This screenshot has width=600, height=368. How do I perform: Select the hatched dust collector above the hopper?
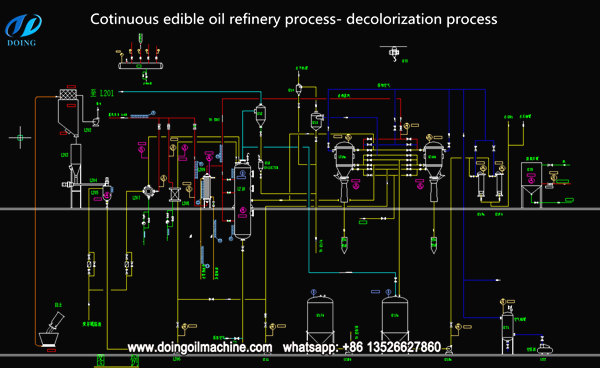tap(68, 94)
